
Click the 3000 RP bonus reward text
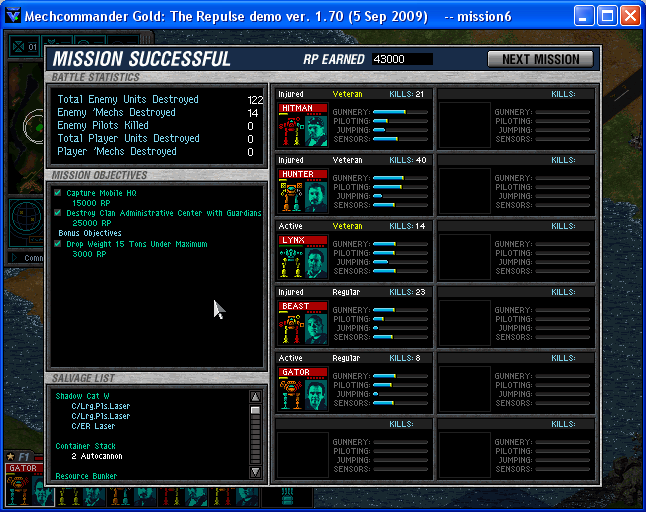pos(89,254)
